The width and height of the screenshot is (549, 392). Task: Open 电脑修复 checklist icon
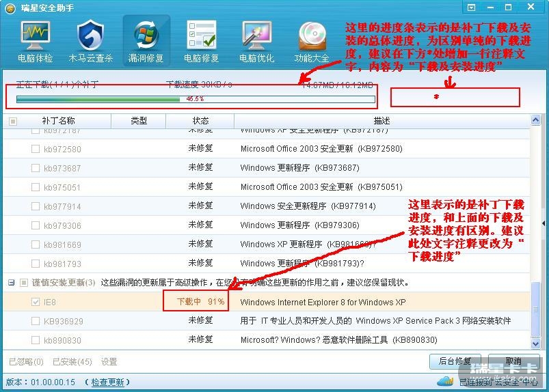coord(201,35)
